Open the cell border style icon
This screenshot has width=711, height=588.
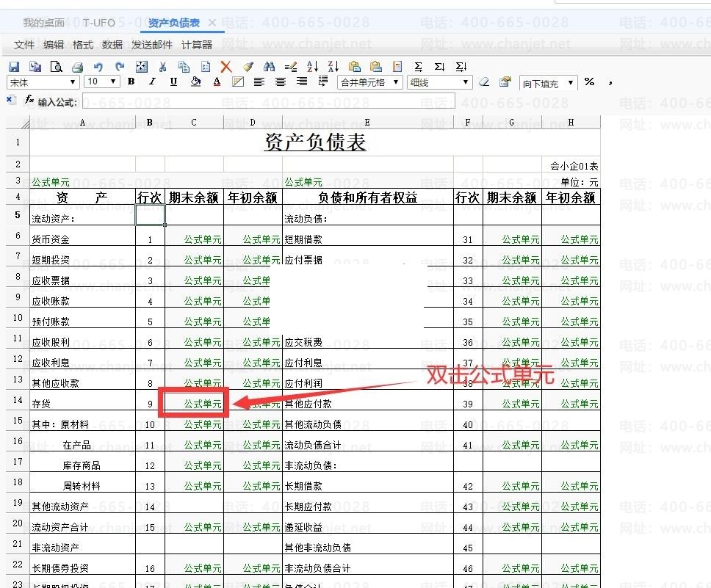237,81
